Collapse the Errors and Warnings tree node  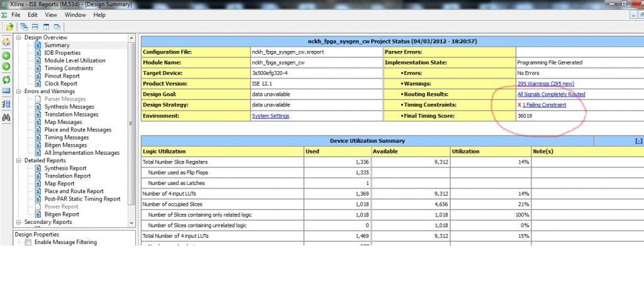(x=18, y=91)
